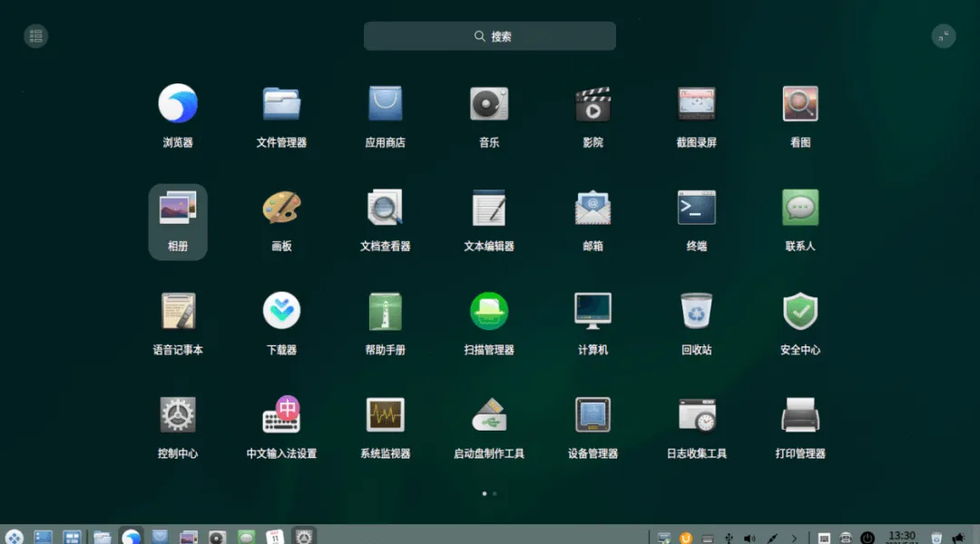This screenshot has width=980, height=544.
Task: Open volume control in tray
Action: click(750, 538)
